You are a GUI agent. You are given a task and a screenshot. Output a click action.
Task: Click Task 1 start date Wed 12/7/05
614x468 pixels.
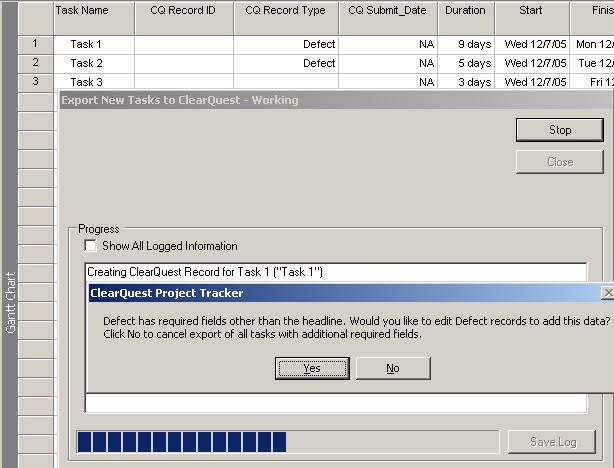click(x=532, y=44)
